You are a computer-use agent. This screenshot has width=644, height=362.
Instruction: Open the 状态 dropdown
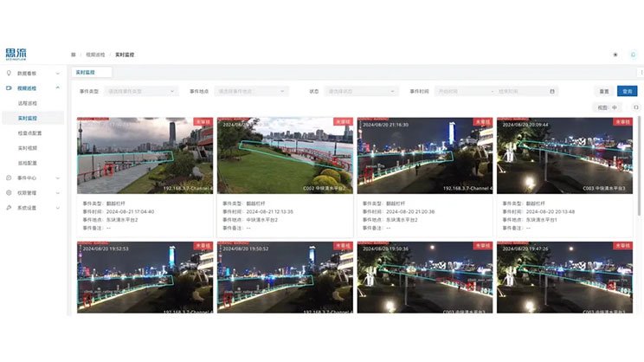362,91
